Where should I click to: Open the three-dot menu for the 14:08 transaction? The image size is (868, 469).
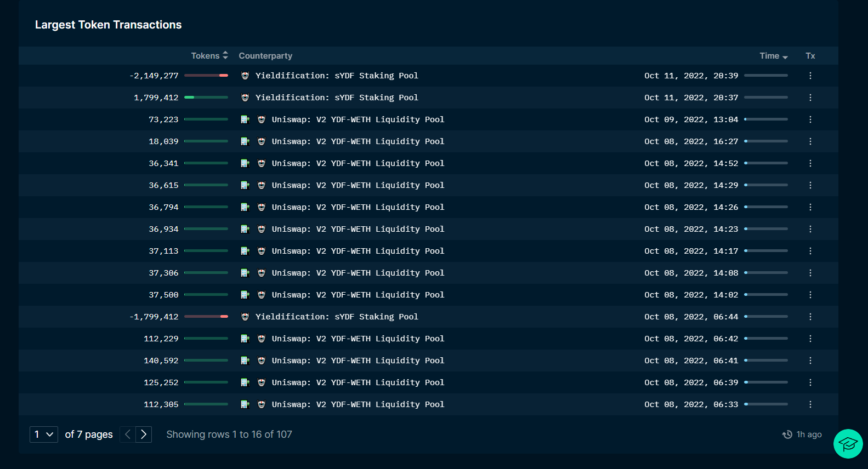point(810,273)
